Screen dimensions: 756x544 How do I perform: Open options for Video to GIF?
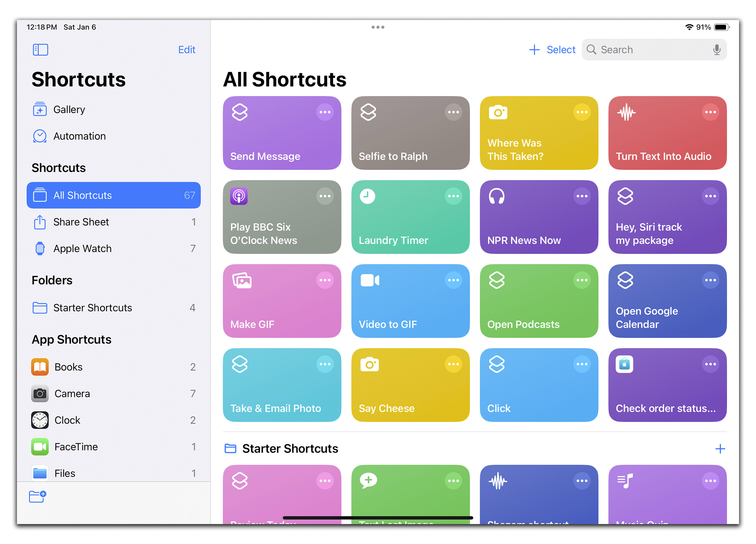(453, 280)
